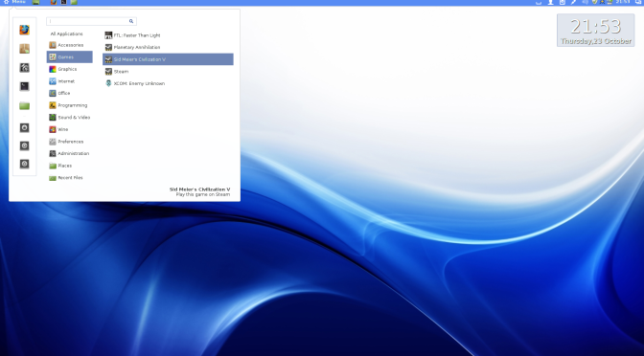Launch Planetary Annihilation entry
The width and height of the screenshot is (644, 356).
tap(168, 47)
